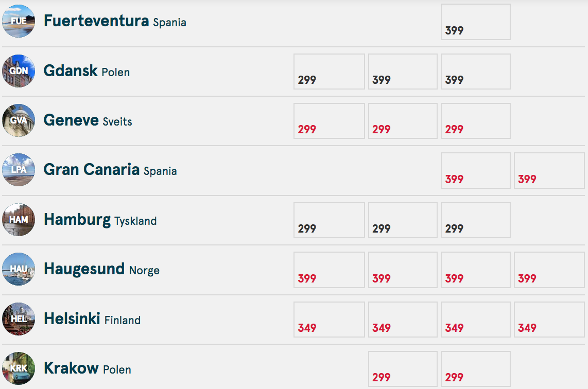Image resolution: width=588 pixels, height=389 pixels.
Task: Click the HAU Haugesund round destination icon
Action: pyautogui.click(x=19, y=269)
